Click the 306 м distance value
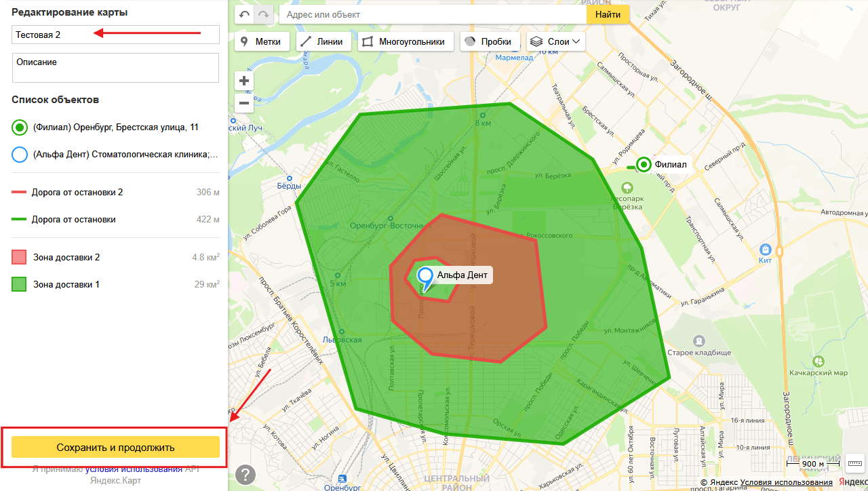Image resolution: width=868 pixels, height=491 pixels. point(208,192)
